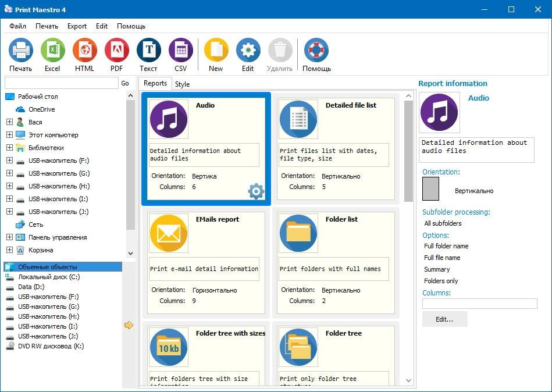Export report via Excel icon
This screenshot has height=392, width=552.
(x=53, y=51)
